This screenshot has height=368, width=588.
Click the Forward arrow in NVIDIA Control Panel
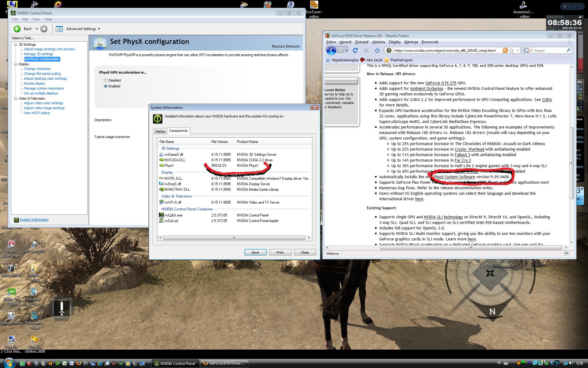coord(44,29)
